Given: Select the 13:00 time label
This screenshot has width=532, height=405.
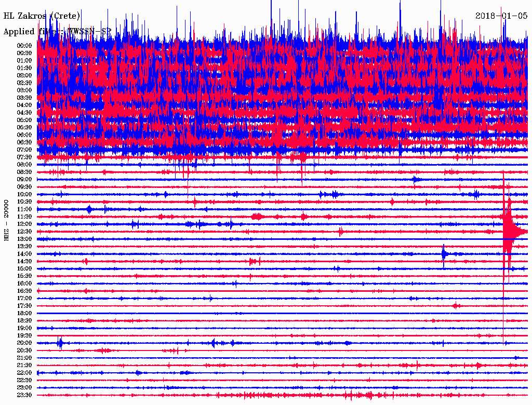Looking at the screenshot, I should tap(24, 239).
